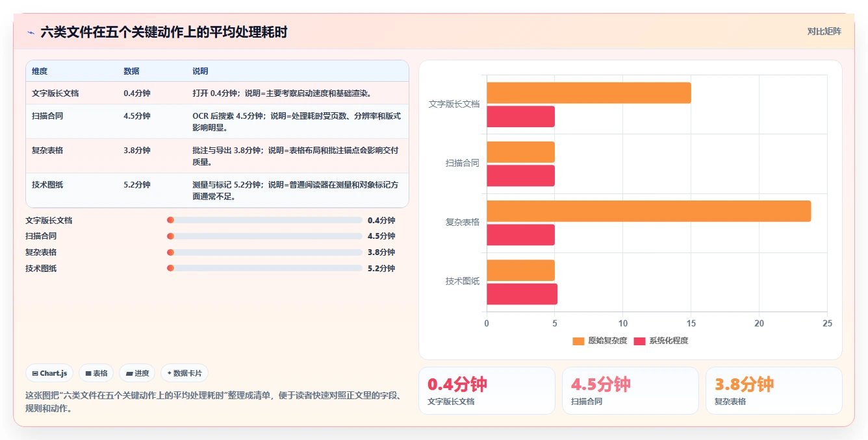868x440 pixels.
Task: Click the 进度 tag chip
Action: 137,373
